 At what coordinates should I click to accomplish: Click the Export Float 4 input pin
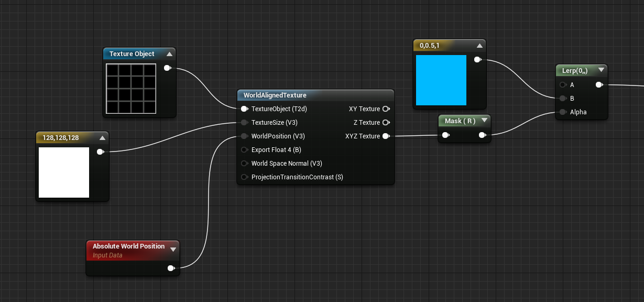pyautogui.click(x=244, y=149)
